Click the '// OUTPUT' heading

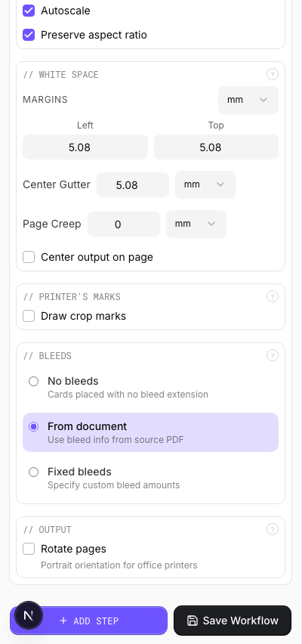47,530
